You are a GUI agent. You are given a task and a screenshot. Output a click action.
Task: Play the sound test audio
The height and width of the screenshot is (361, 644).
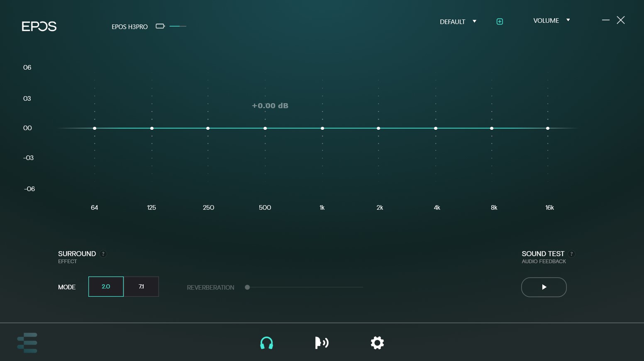(x=544, y=287)
